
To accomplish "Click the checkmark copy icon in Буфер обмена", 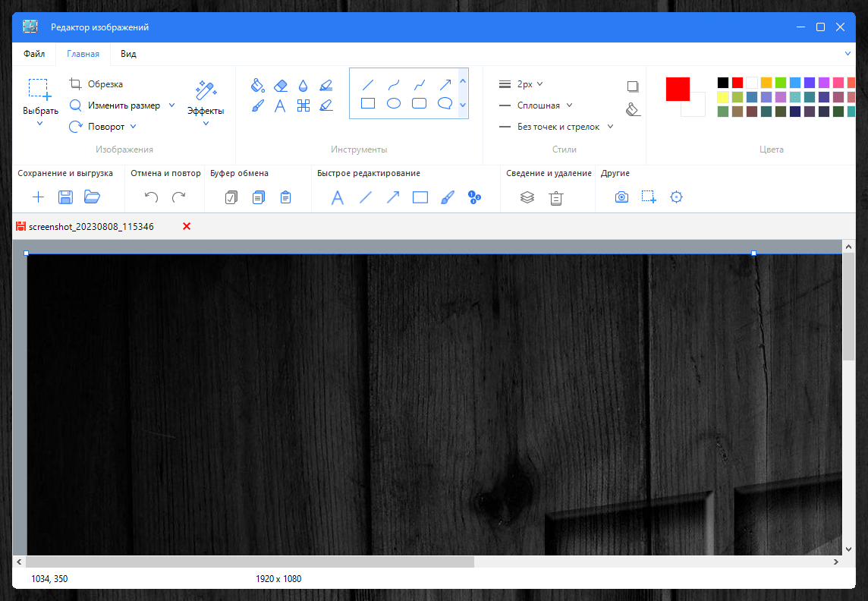I will (x=231, y=197).
